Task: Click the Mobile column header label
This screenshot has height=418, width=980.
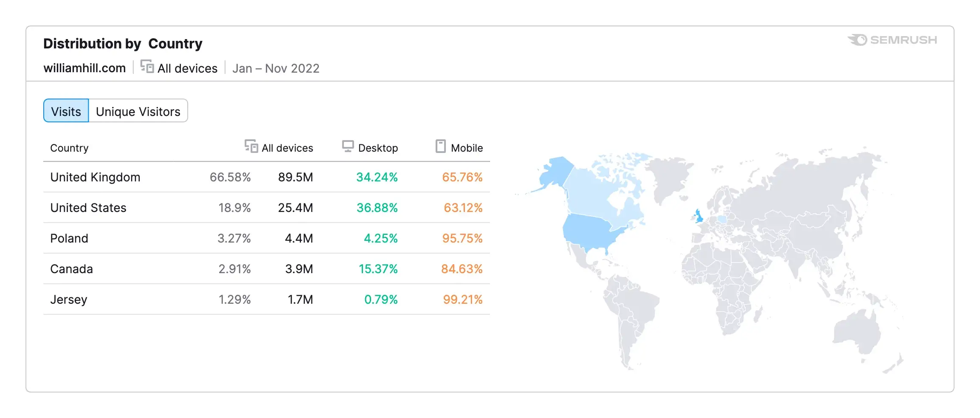Action: point(467,148)
